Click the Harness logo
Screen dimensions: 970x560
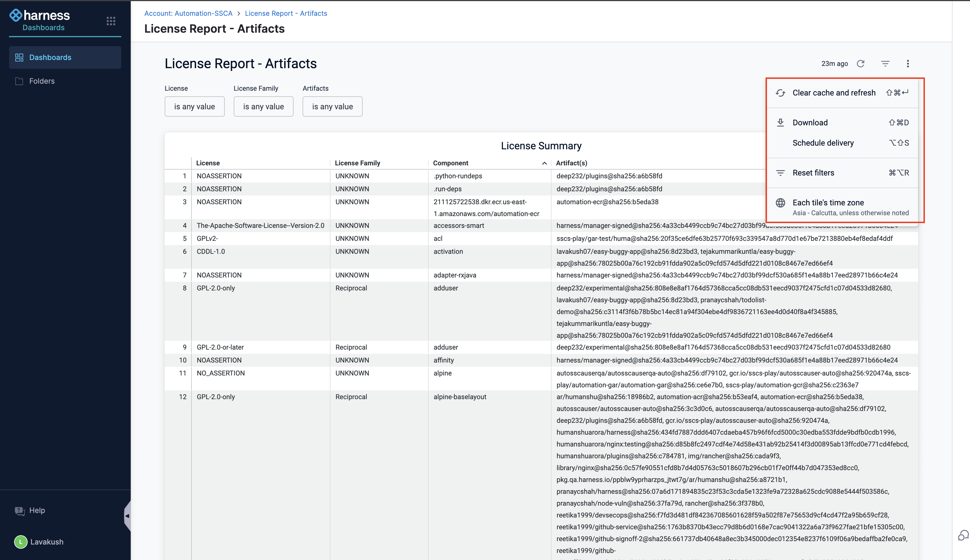[x=40, y=15]
